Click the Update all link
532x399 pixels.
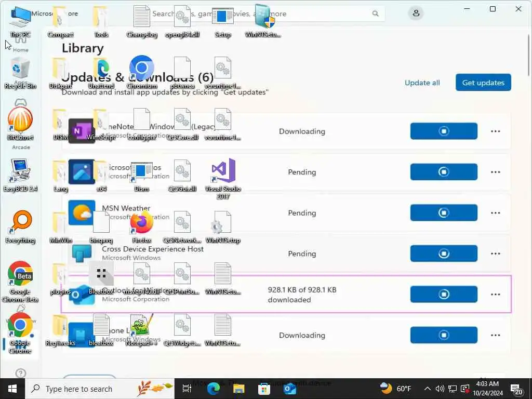[422, 83]
